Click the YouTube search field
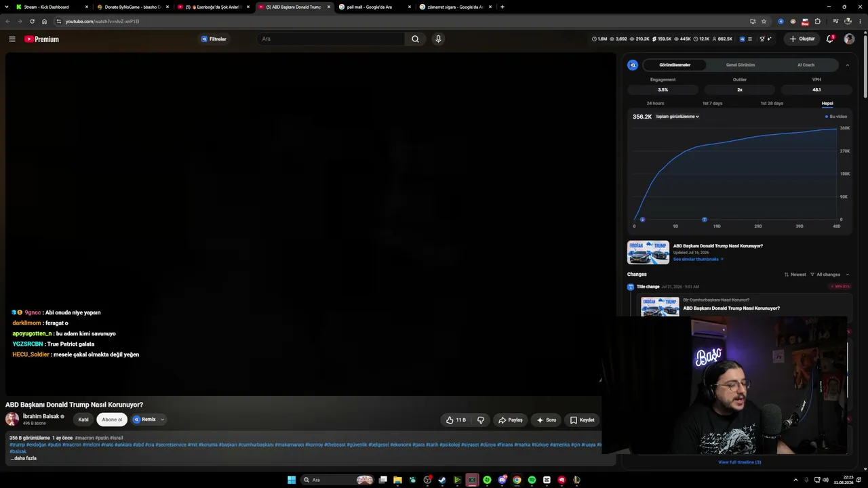Image resolution: width=868 pixels, height=488 pixels. (331, 39)
